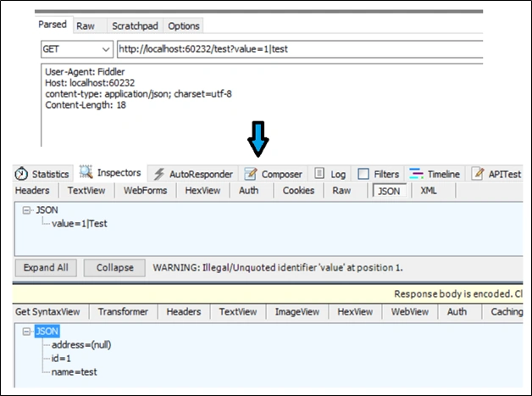The image size is (532, 396).
Task: Click the 'Host: localhost:60232' header line
Action: [x=90, y=82]
